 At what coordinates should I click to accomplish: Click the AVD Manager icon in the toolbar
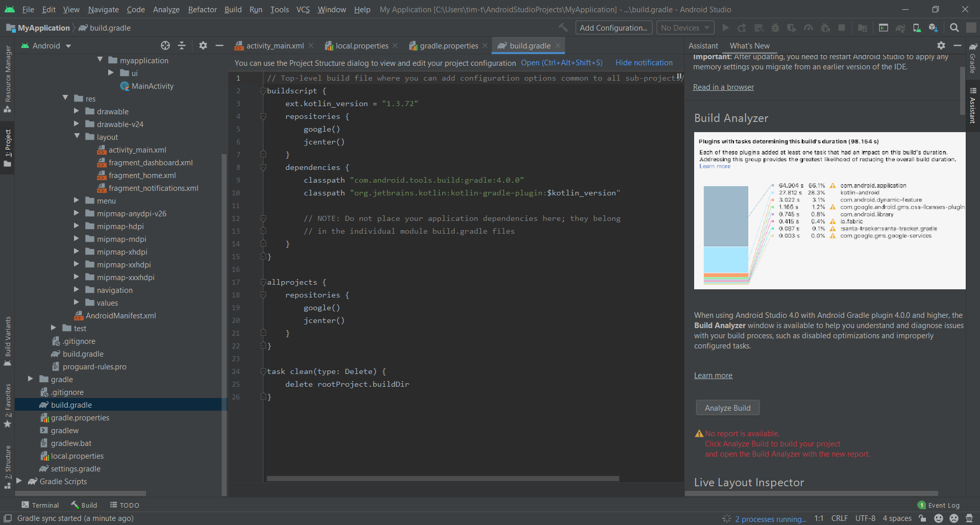point(917,28)
